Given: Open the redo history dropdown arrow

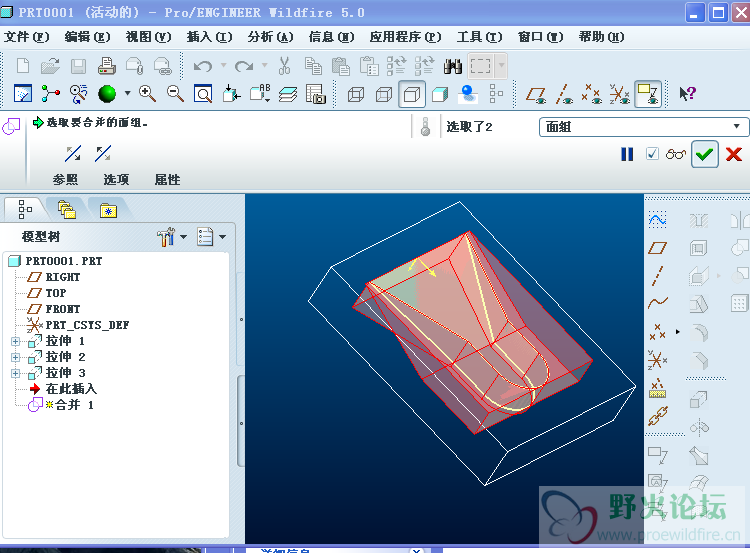Looking at the screenshot, I should 265,65.
